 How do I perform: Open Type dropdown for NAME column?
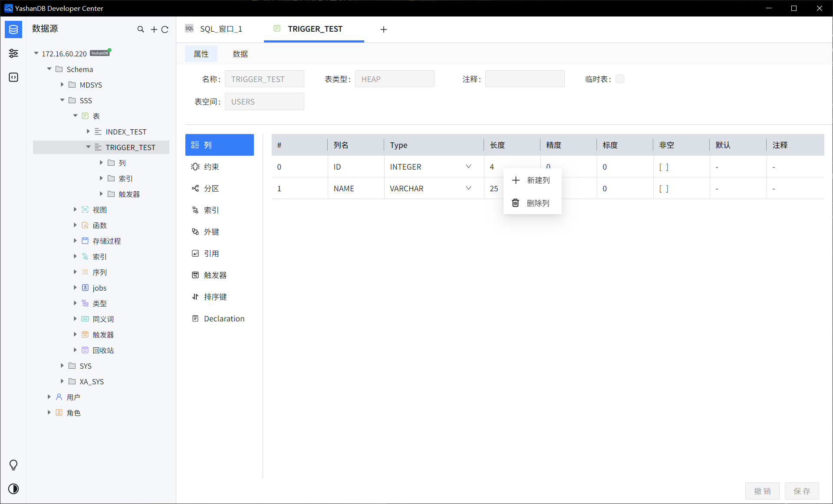468,188
